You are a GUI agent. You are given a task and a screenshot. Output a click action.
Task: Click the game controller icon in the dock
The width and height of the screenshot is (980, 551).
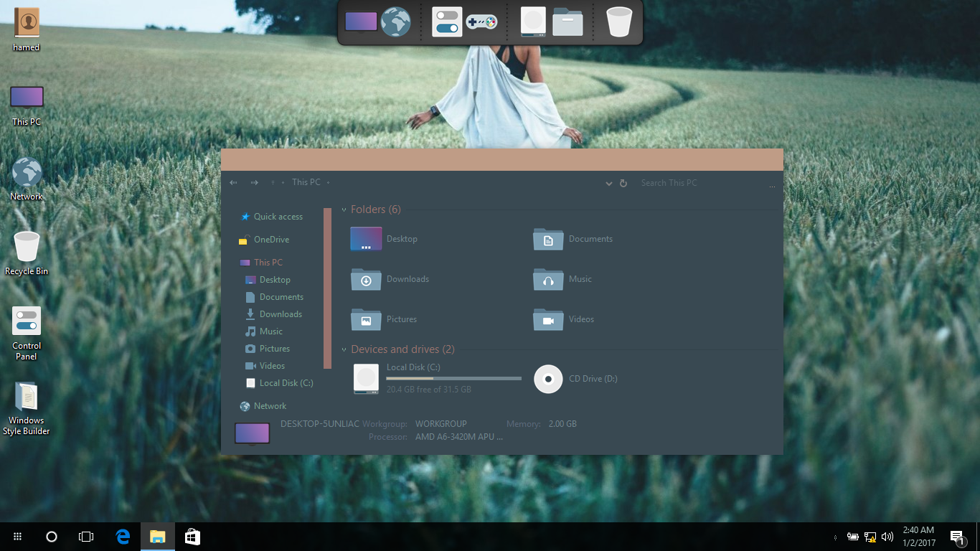481,22
